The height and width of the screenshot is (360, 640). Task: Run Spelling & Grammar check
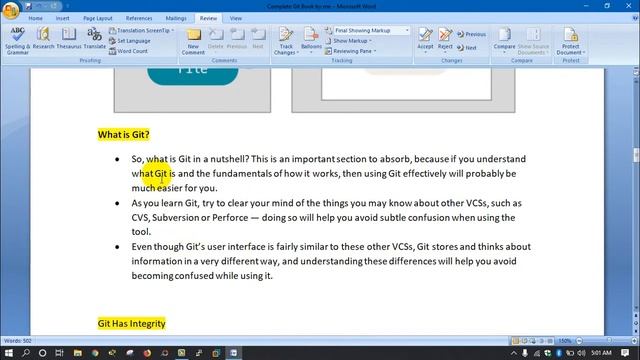(18, 41)
